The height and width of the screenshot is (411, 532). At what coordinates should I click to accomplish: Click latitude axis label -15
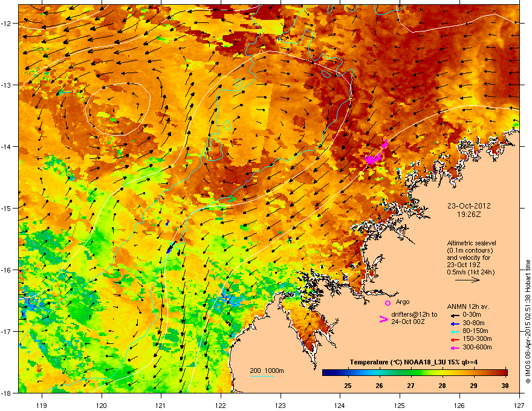(7, 208)
